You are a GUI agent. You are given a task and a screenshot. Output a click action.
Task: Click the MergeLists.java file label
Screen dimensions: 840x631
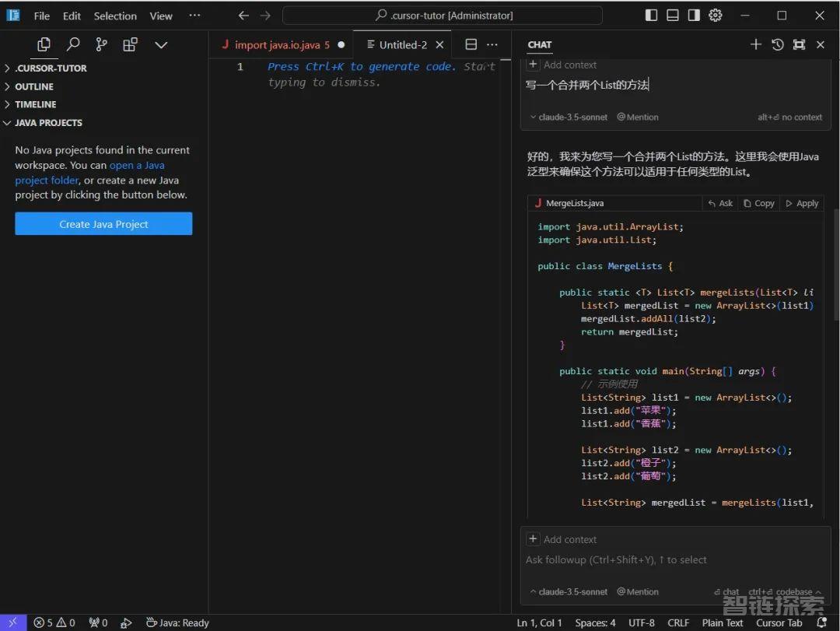tap(569, 203)
